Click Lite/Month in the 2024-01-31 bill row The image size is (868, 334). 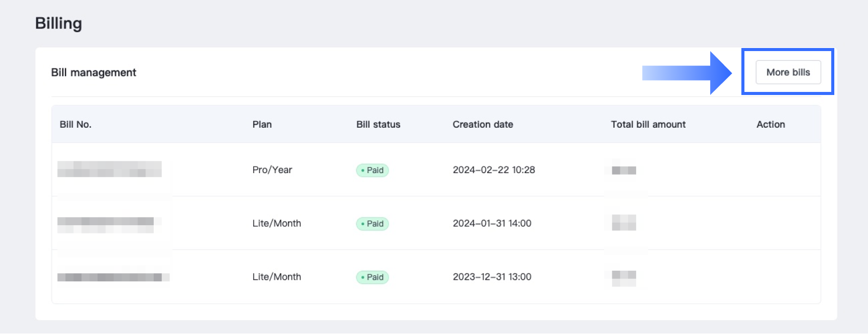[277, 224]
